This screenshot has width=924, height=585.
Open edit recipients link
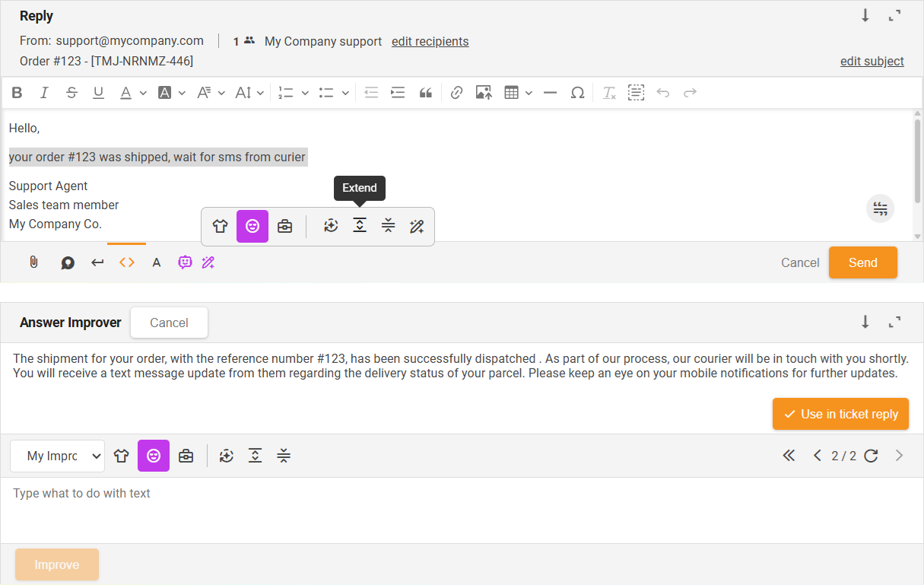(x=430, y=41)
